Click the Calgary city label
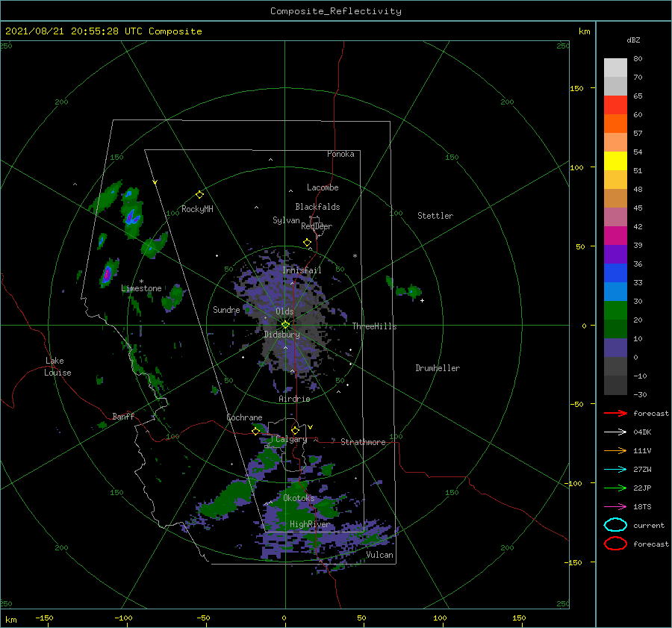The width and height of the screenshot is (672, 628). pos(291,439)
